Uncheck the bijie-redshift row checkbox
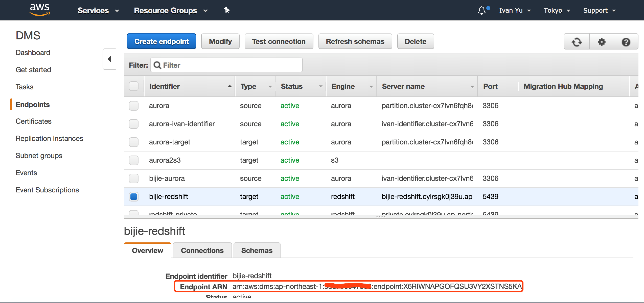Viewport: 644px width, 303px height. [134, 197]
